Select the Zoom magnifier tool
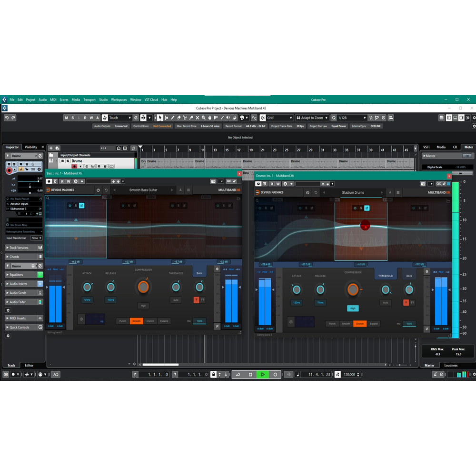The height and width of the screenshot is (476, 476). pyautogui.click(x=203, y=118)
